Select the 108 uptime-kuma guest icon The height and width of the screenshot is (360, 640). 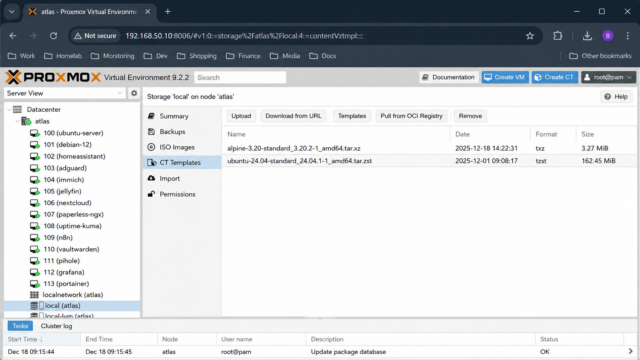point(35,226)
